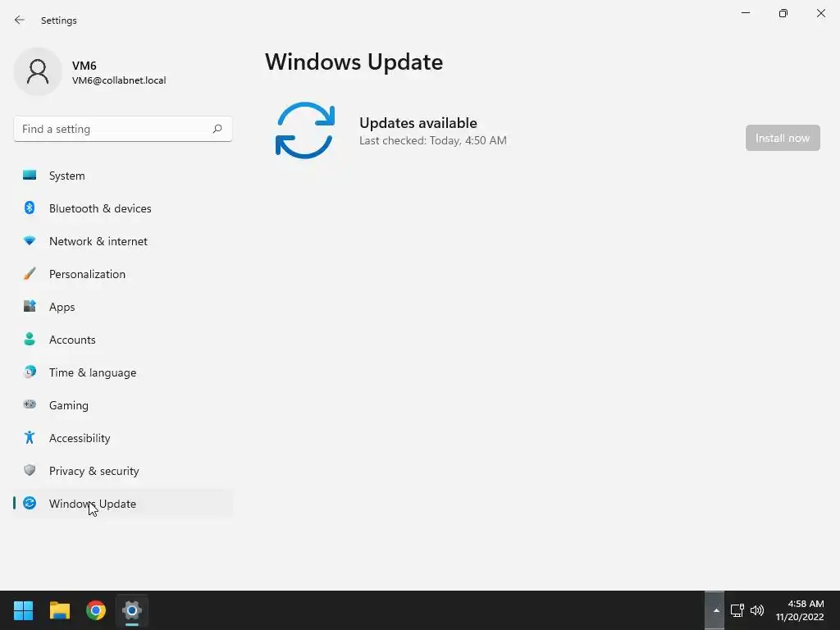Open the System settings icon
The width and height of the screenshot is (840, 630).
tap(30, 176)
